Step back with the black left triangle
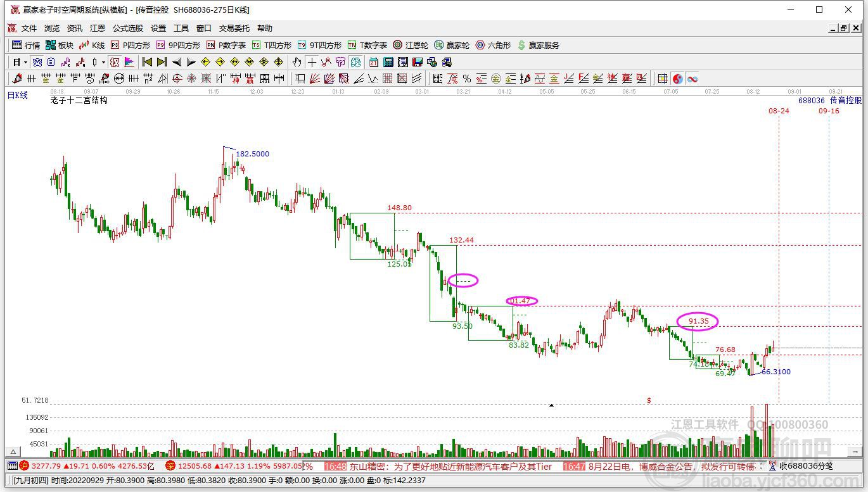The width and height of the screenshot is (868, 492). pos(177,62)
